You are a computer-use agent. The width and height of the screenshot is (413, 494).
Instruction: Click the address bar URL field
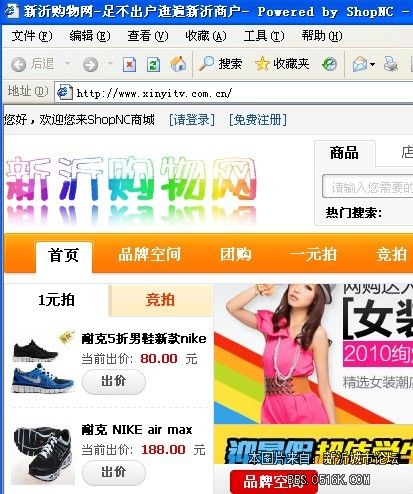pyautogui.click(x=233, y=92)
